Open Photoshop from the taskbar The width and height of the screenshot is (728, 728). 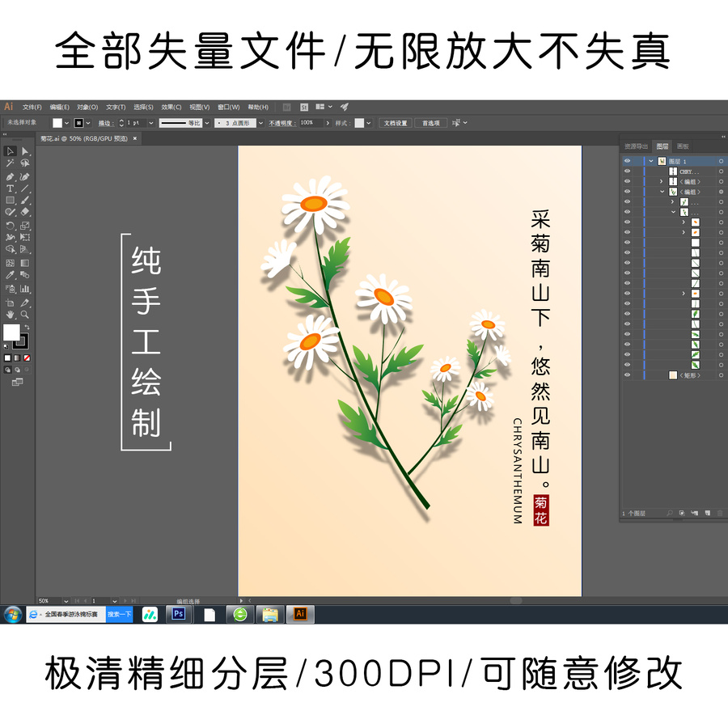[179, 614]
